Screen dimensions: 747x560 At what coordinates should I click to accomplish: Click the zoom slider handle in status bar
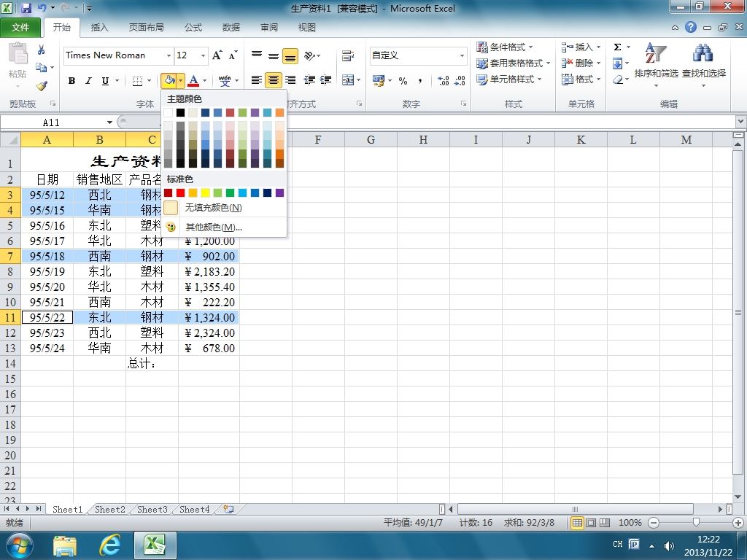[x=696, y=523]
